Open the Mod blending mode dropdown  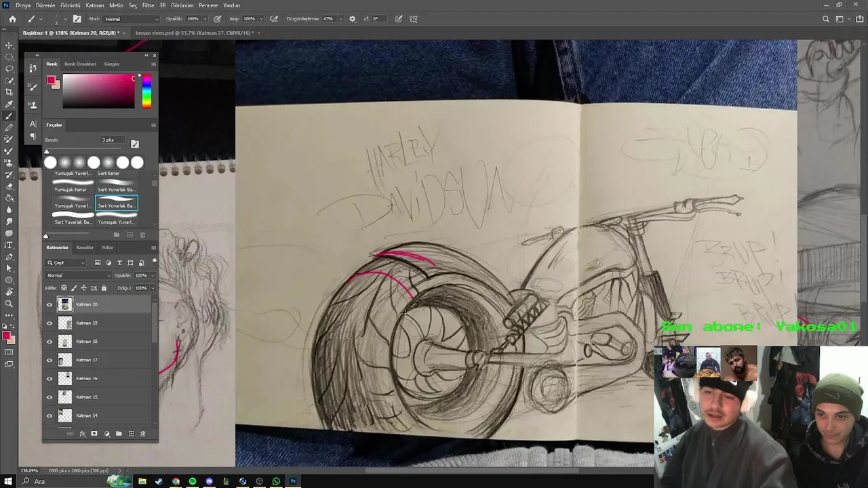[x=132, y=19]
